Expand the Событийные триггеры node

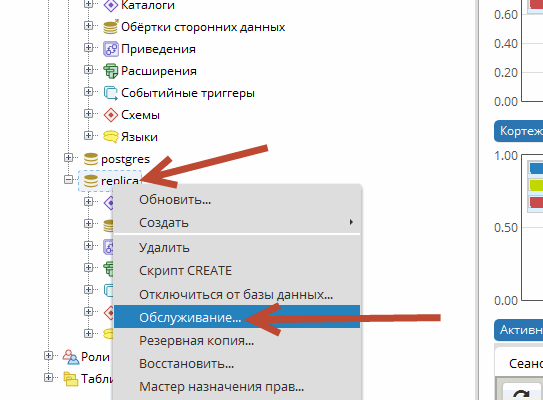(89, 91)
